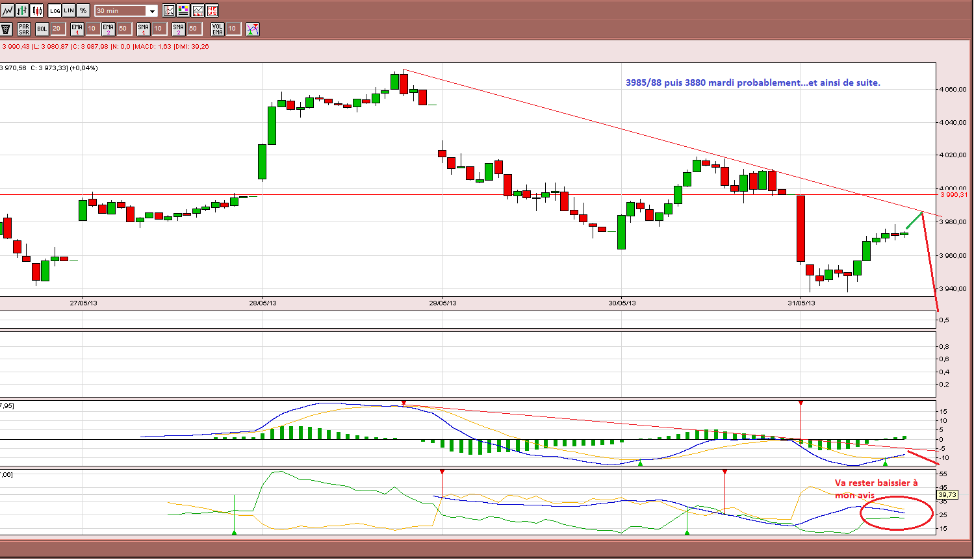
Task: Click the 4 060,00 price axis label
Action: [x=953, y=90]
